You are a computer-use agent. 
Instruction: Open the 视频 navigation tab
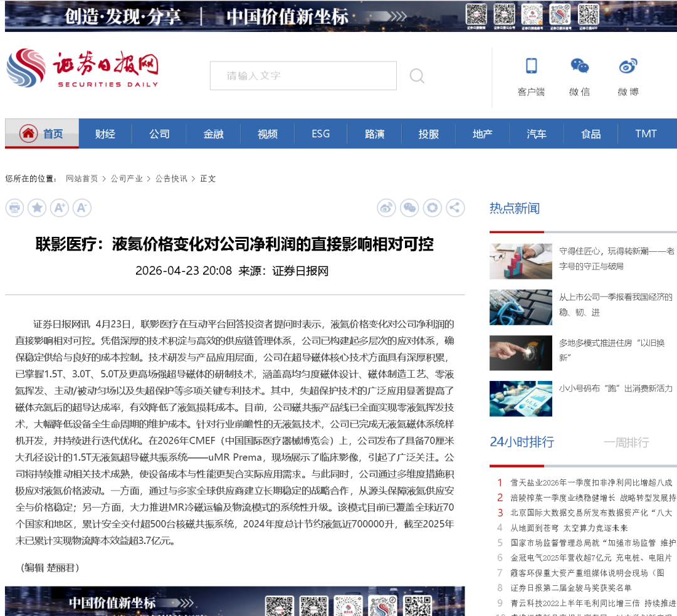(x=267, y=134)
